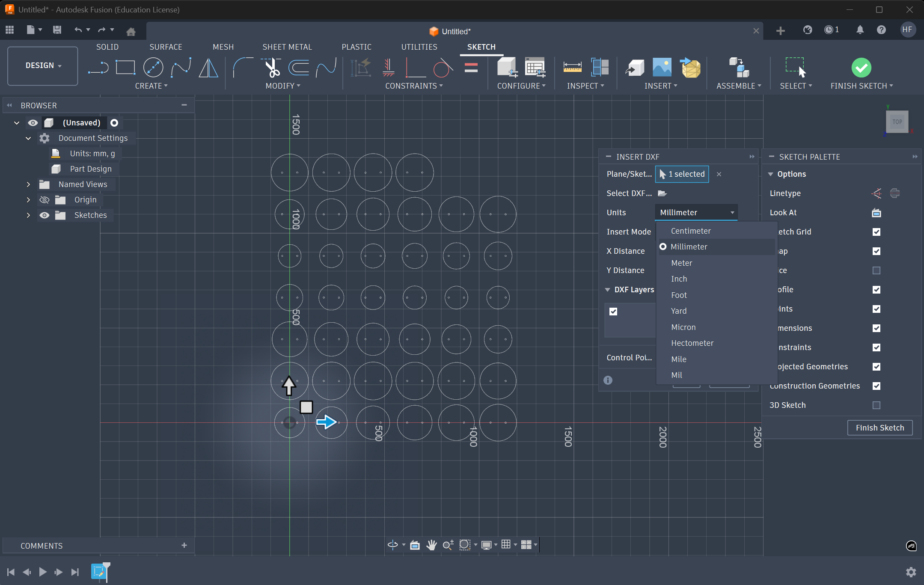Click the Finish Sketch button
The height and width of the screenshot is (585, 924).
[879, 428]
